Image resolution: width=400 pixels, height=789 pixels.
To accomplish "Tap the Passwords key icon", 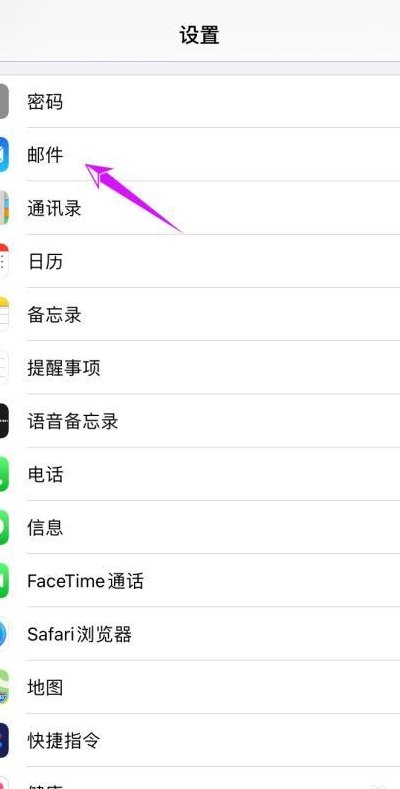I will [x=4, y=101].
